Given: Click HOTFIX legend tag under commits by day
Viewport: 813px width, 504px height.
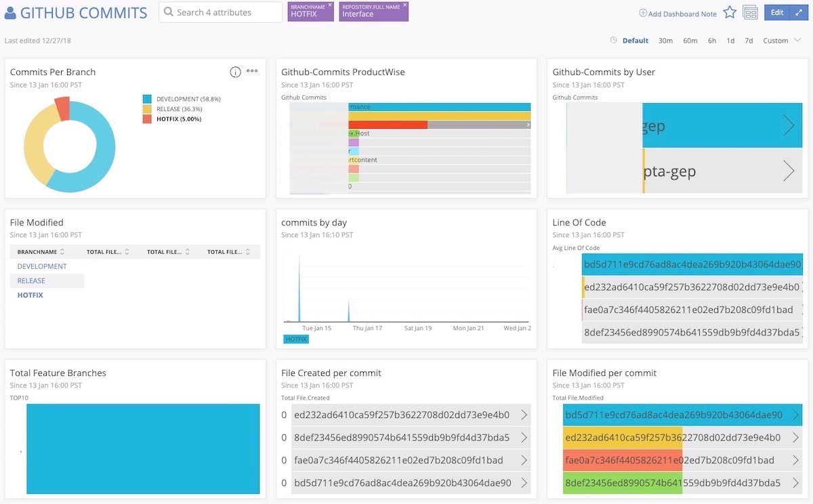Looking at the screenshot, I should (x=296, y=339).
